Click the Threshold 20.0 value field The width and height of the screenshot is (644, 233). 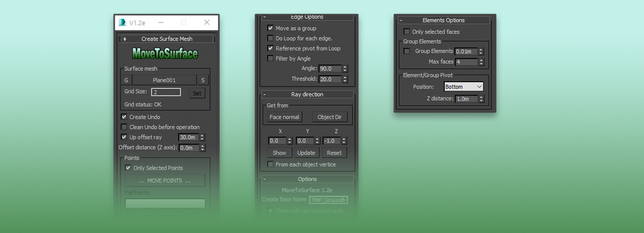point(331,79)
